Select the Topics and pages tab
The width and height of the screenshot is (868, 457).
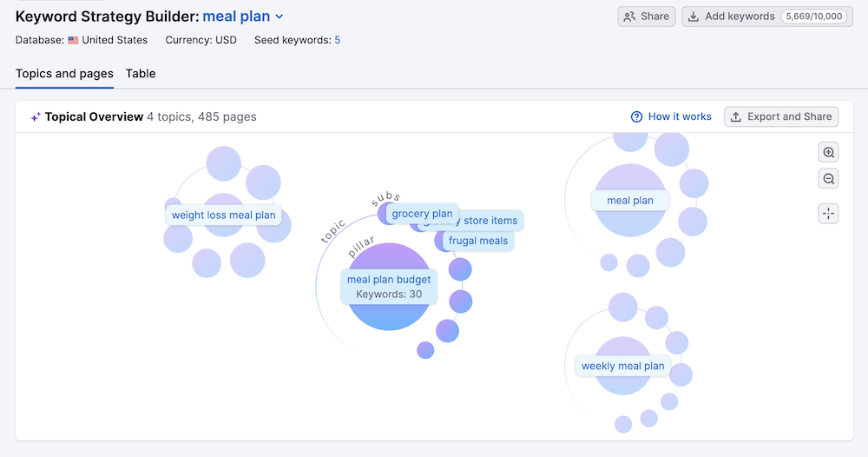pos(64,74)
